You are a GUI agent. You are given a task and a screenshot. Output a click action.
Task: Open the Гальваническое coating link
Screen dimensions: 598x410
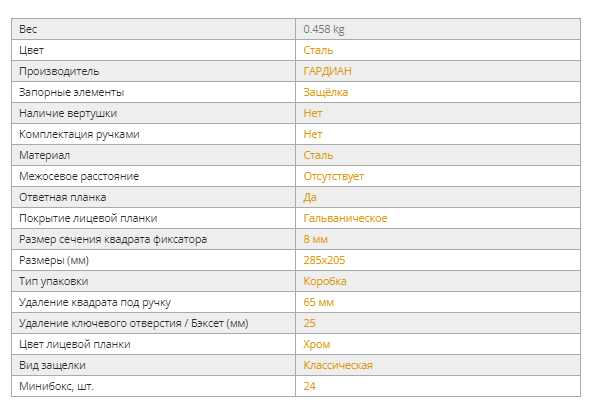(x=345, y=218)
